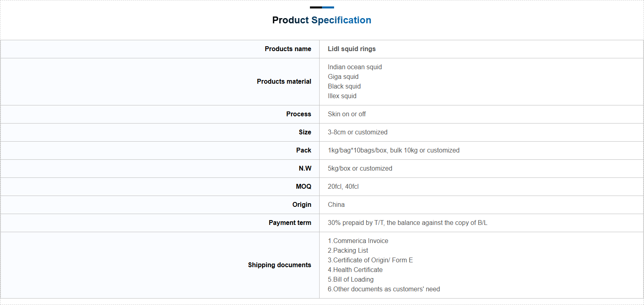Click the 5kg/box or customized value

360,168
